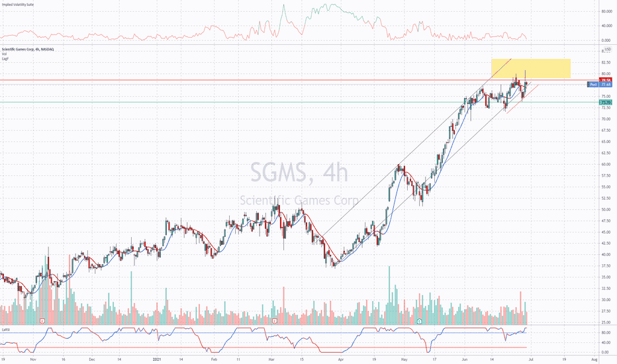Click 0.00 on the LaRSI scale
Screen dimensions: 617x364
tap(606, 352)
